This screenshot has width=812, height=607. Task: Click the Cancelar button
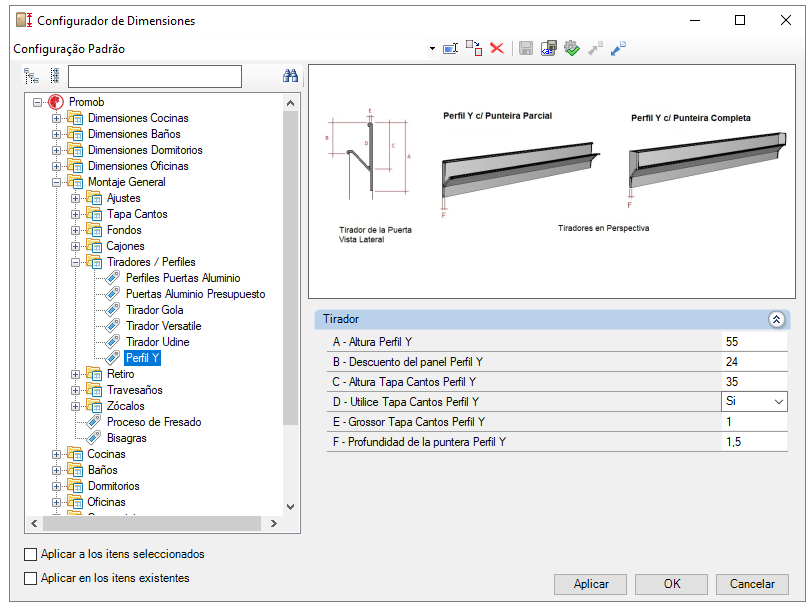752,584
